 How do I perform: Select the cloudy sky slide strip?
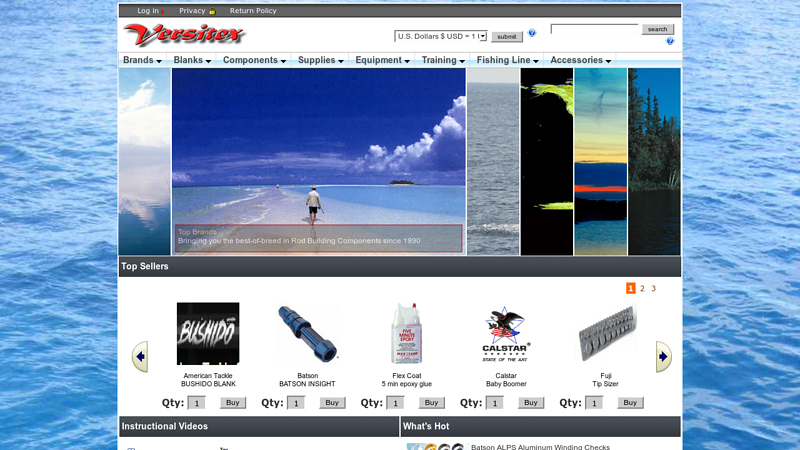[145, 162]
